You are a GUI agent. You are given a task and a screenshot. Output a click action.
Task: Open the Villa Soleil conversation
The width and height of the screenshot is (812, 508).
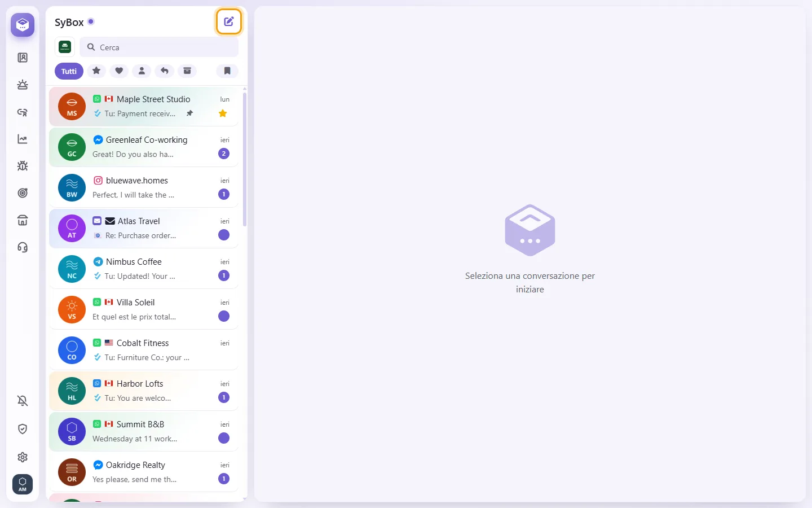(x=144, y=309)
